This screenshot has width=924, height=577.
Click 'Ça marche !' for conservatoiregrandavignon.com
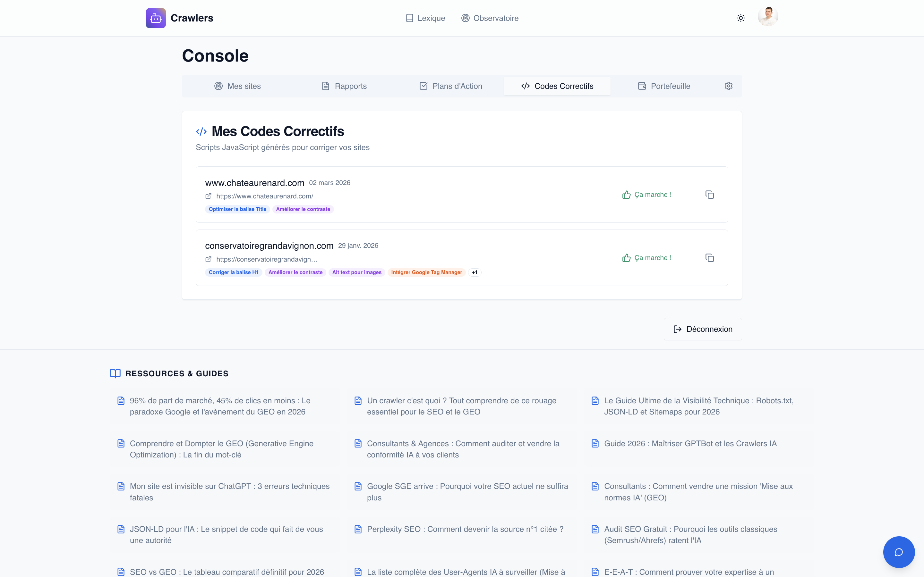tap(647, 258)
